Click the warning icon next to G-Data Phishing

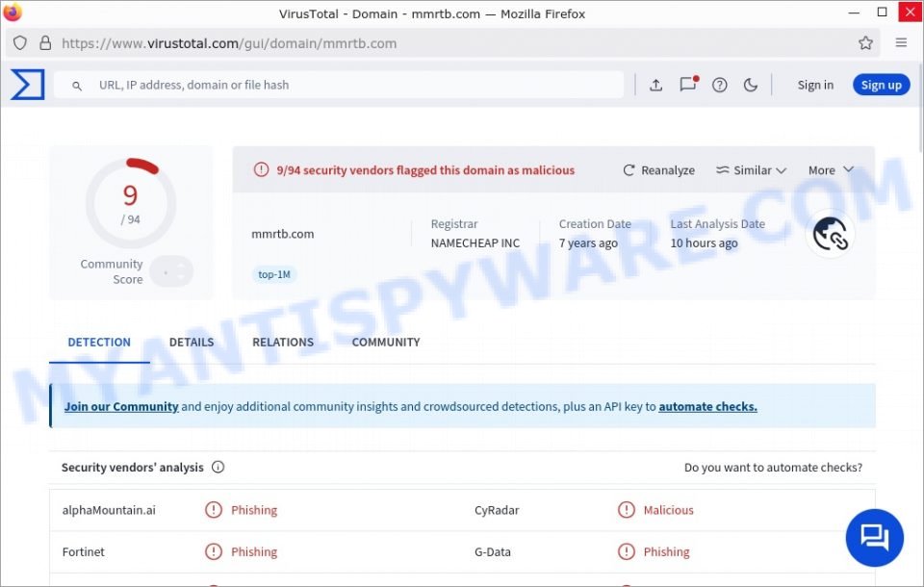(x=627, y=551)
